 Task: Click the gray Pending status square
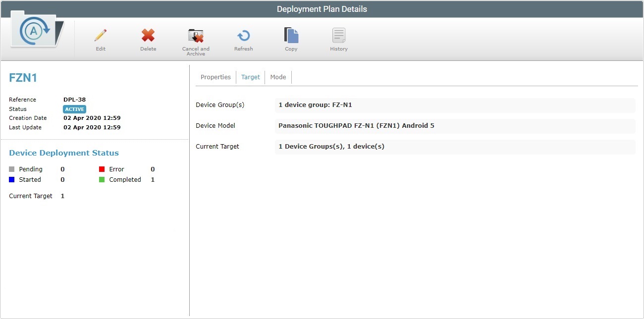click(x=11, y=169)
